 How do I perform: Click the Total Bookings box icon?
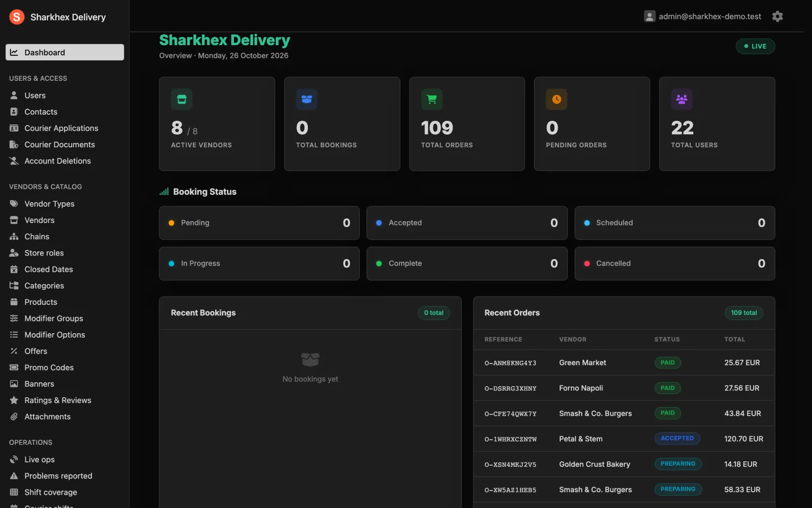(x=307, y=100)
